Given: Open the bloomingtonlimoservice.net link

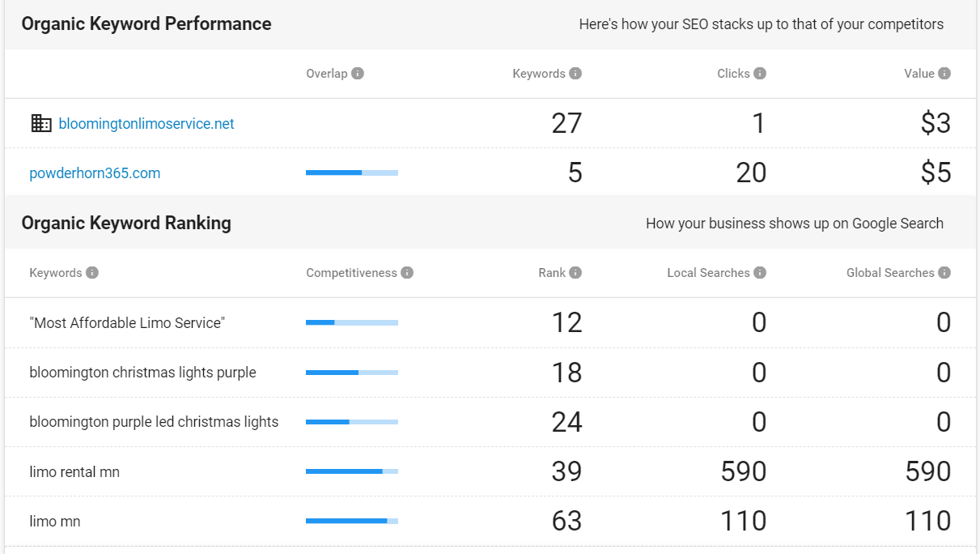Looking at the screenshot, I should coord(146,124).
